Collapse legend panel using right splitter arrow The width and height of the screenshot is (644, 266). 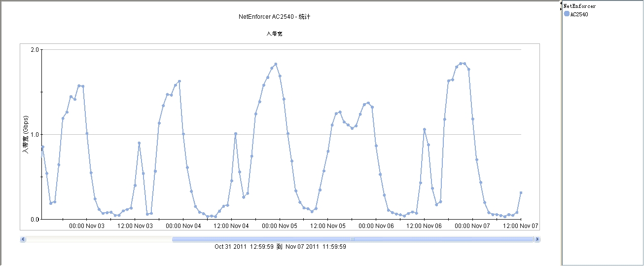(561, 8)
